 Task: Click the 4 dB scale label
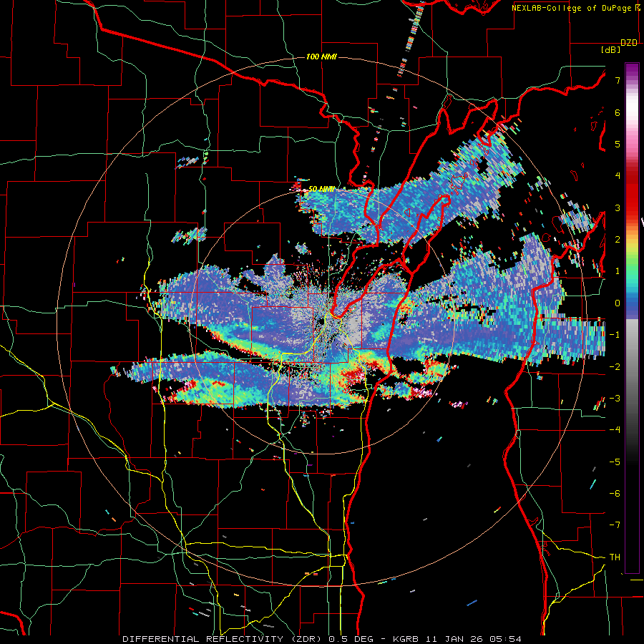click(618, 176)
